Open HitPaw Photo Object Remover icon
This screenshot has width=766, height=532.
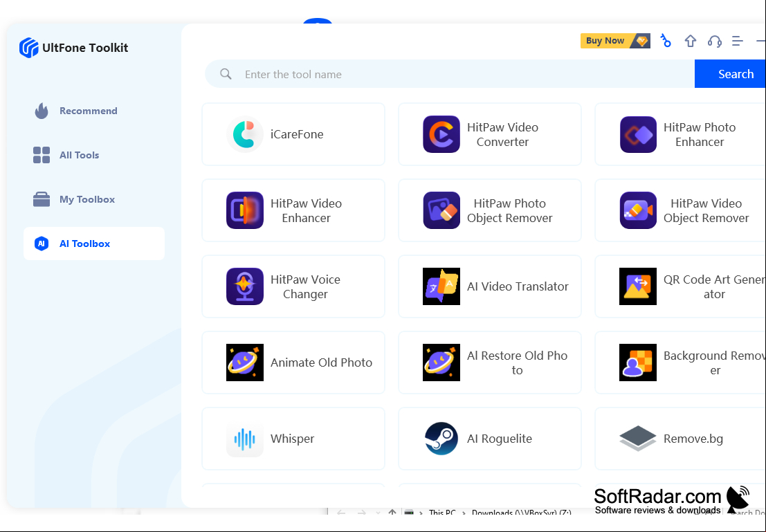coord(441,210)
